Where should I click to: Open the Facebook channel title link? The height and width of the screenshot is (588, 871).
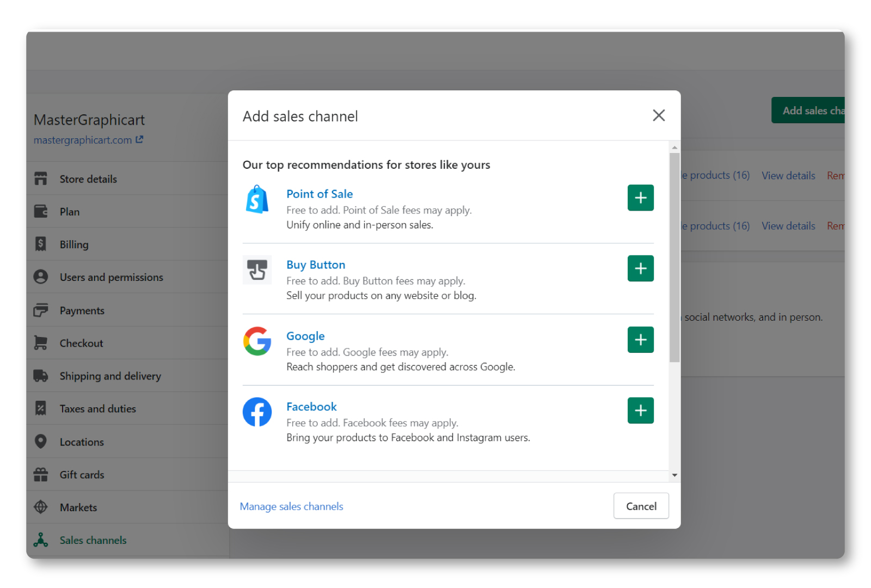tap(311, 407)
